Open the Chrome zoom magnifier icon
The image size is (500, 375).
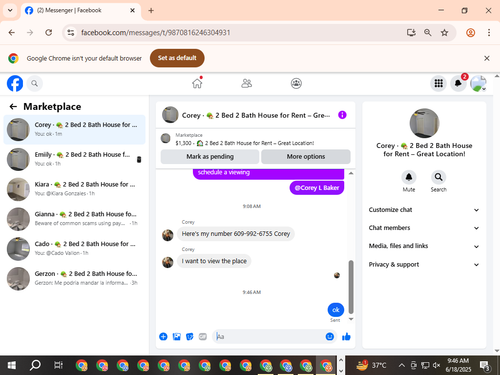428,33
